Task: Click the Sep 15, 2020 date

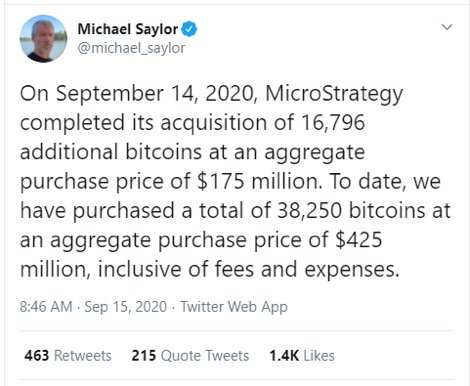Action: click(x=126, y=307)
